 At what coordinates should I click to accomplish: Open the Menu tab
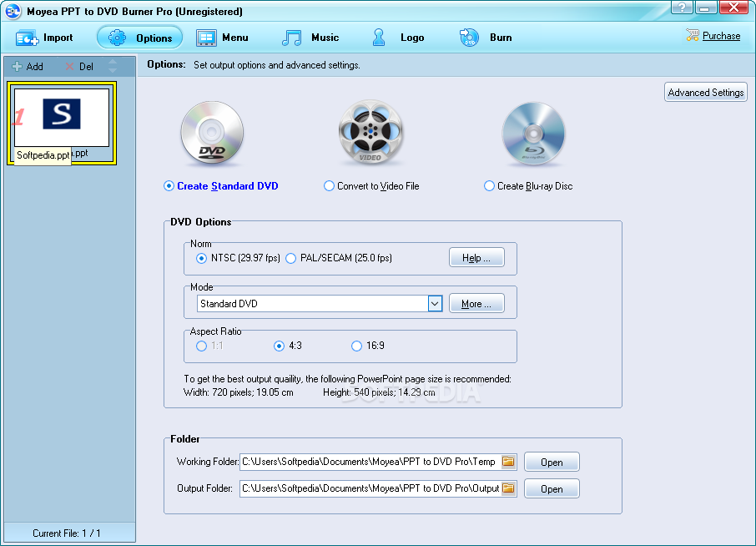pos(222,38)
